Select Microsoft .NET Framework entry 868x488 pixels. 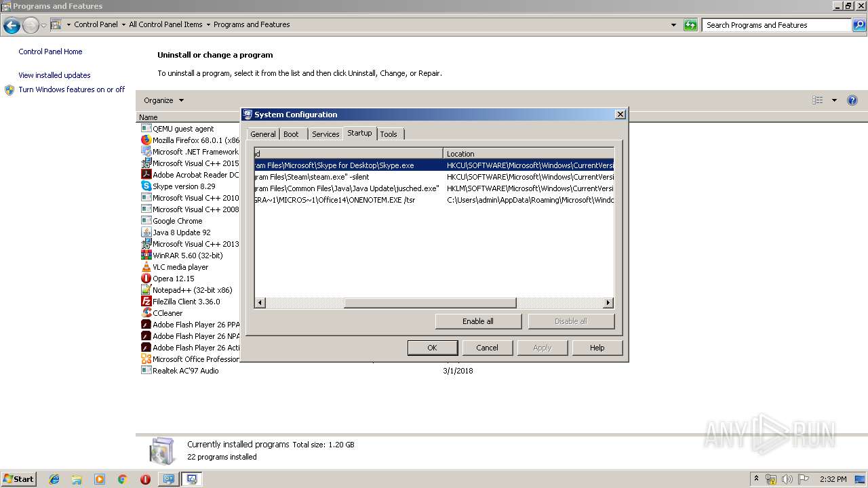pyautogui.click(x=190, y=152)
